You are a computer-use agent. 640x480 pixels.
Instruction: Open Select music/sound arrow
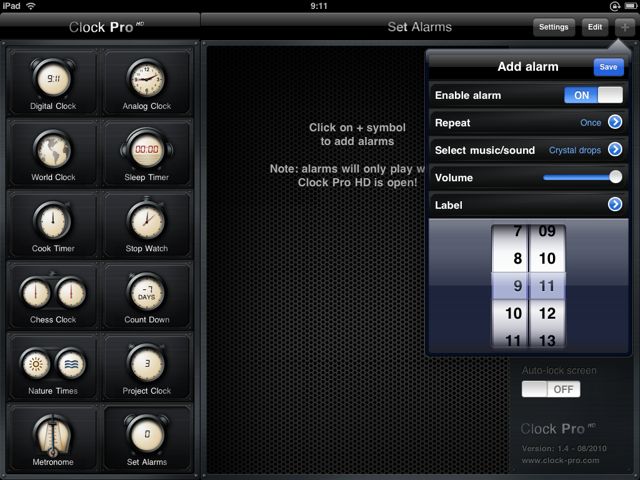615,150
